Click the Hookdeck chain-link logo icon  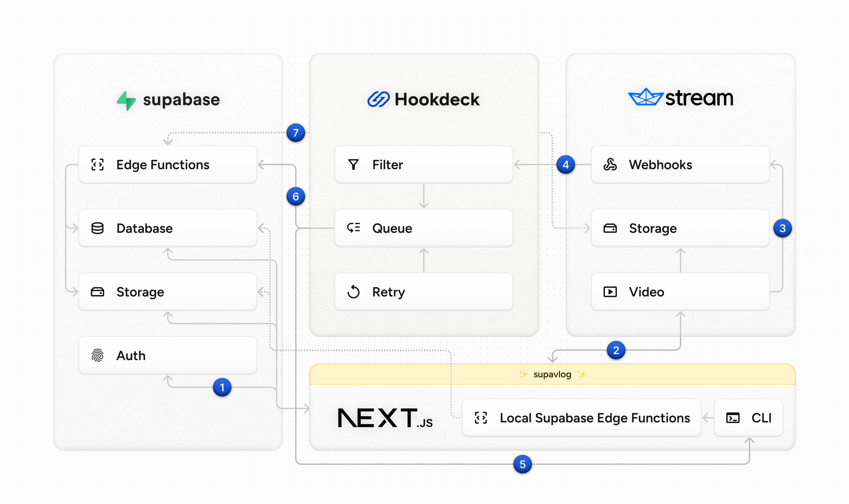(x=378, y=99)
